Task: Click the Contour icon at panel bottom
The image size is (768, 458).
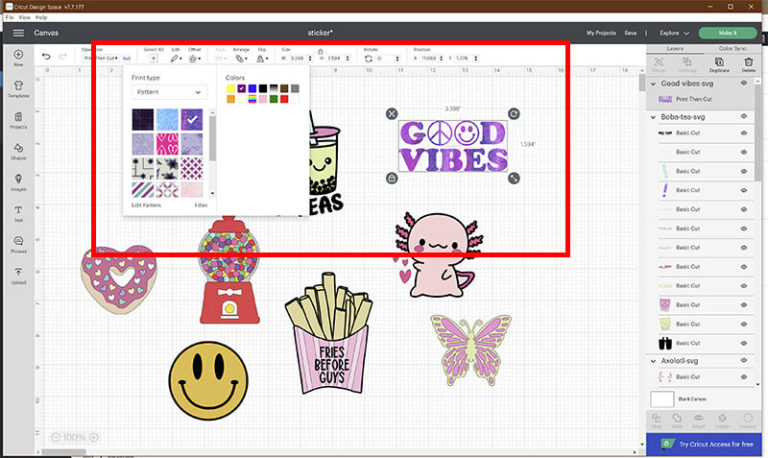Action: pyautogui.click(x=747, y=418)
